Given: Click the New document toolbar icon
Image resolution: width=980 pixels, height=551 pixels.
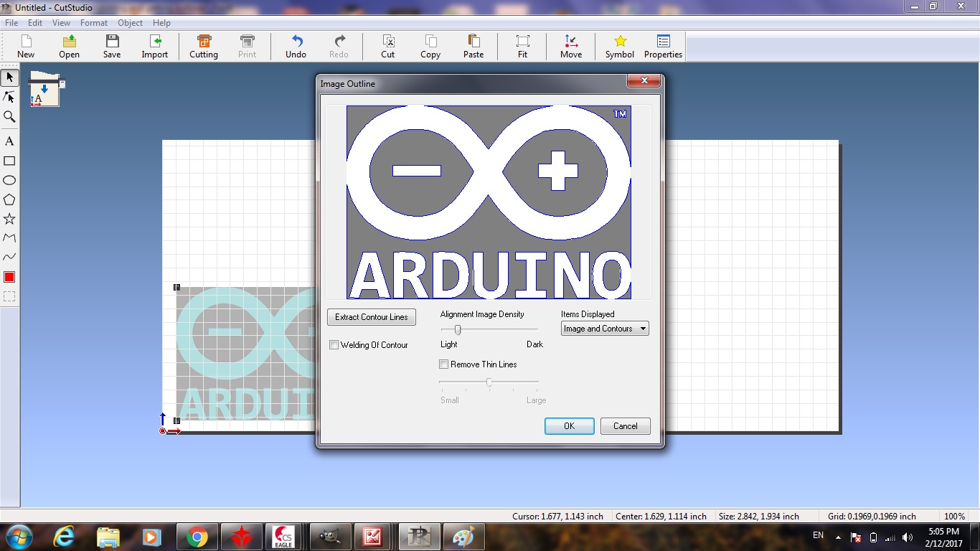Looking at the screenshot, I should click(x=26, y=47).
